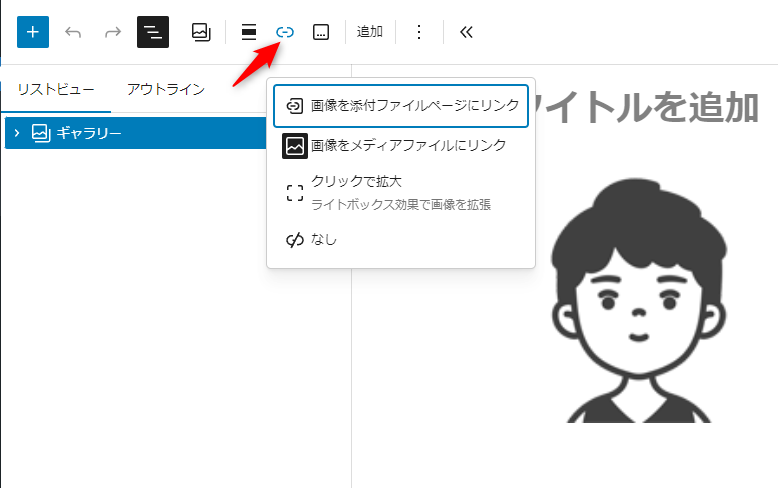
Task: Choose 画像を添付ファイルページにリンク
Action: coord(401,106)
